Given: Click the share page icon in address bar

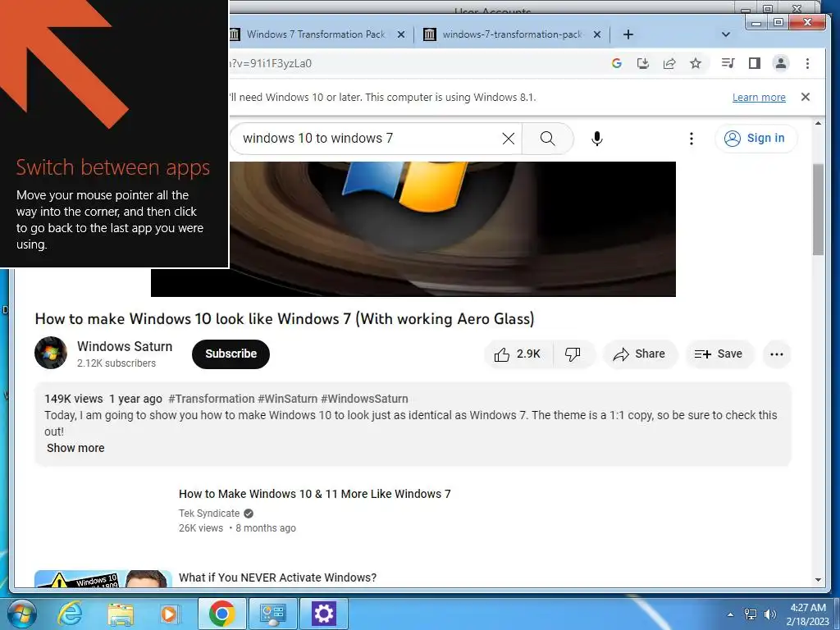Looking at the screenshot, I should pyautogui.click(x=669, y=63).
